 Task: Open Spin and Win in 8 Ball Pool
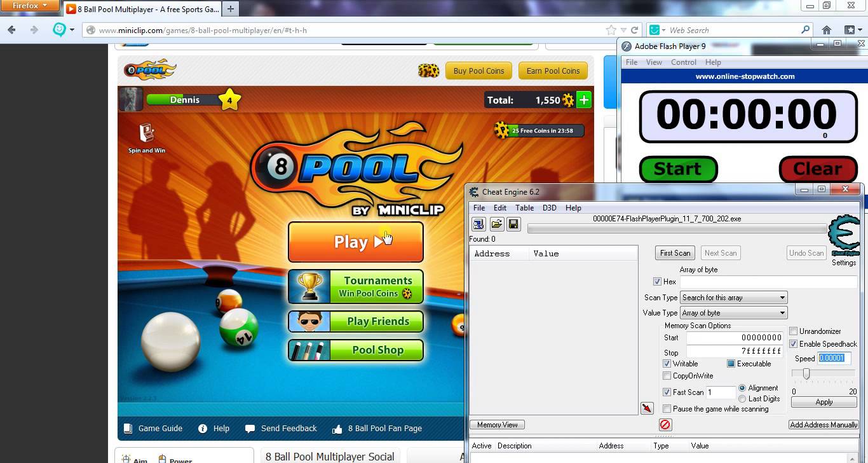coord(147,138)
